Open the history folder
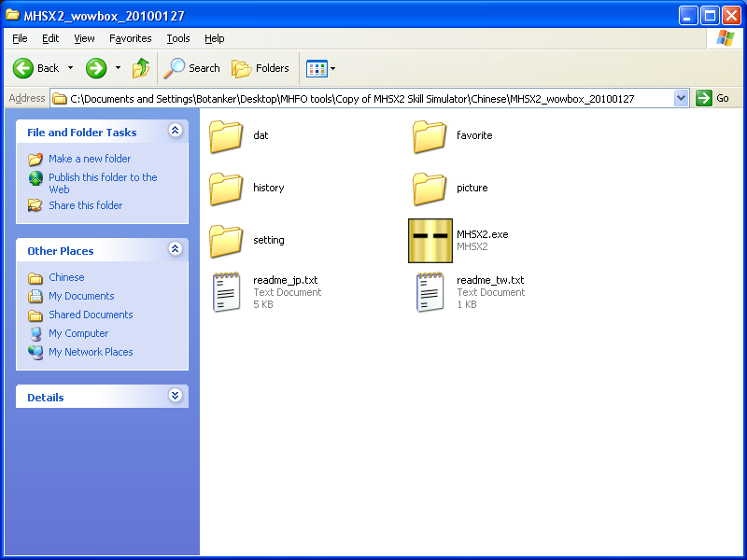 point(226,189)
